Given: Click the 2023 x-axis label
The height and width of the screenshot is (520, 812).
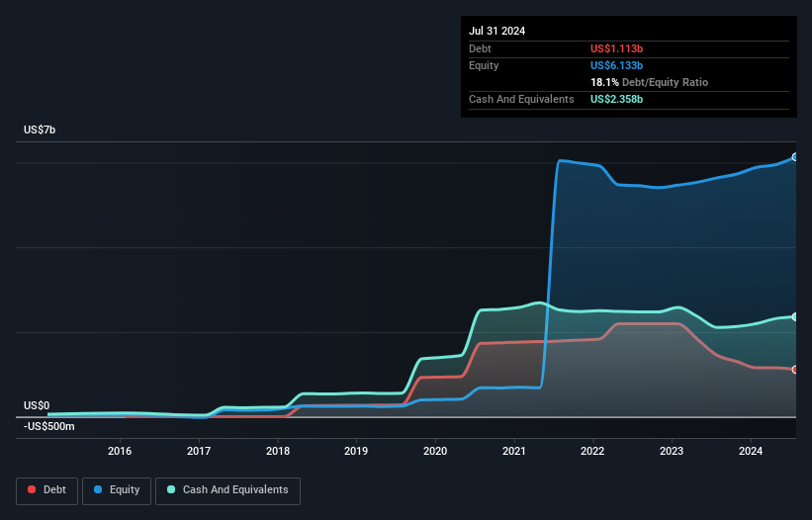Looking at the screenshot, I should [x=672, y=451].
